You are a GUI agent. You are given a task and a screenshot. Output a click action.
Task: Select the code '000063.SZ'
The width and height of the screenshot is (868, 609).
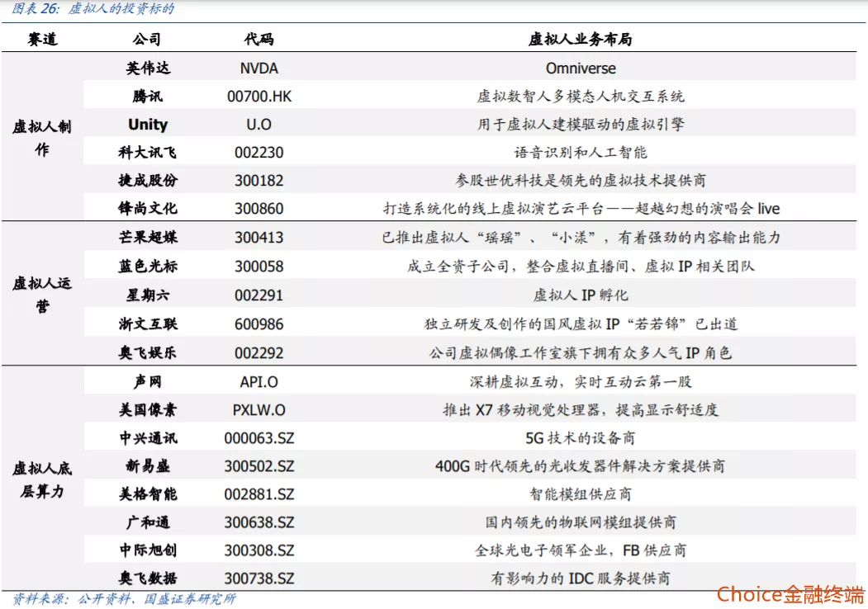click(x=259, y=439)
